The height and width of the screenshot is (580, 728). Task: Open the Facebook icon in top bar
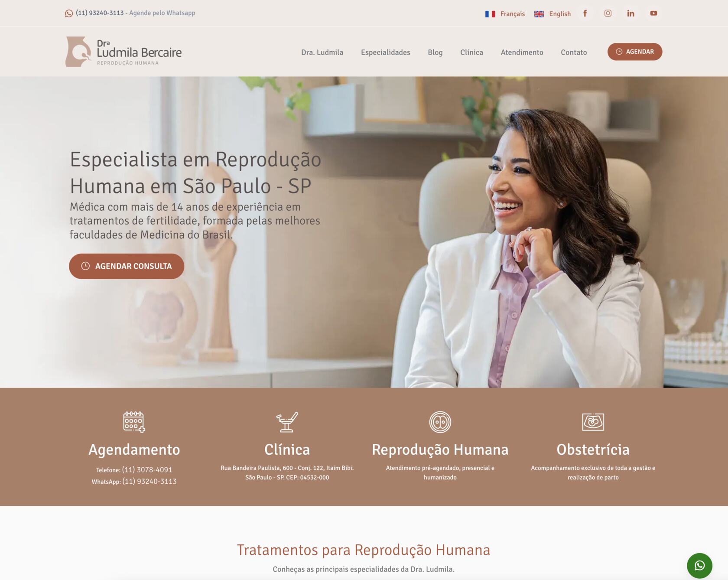coord(585,13)
